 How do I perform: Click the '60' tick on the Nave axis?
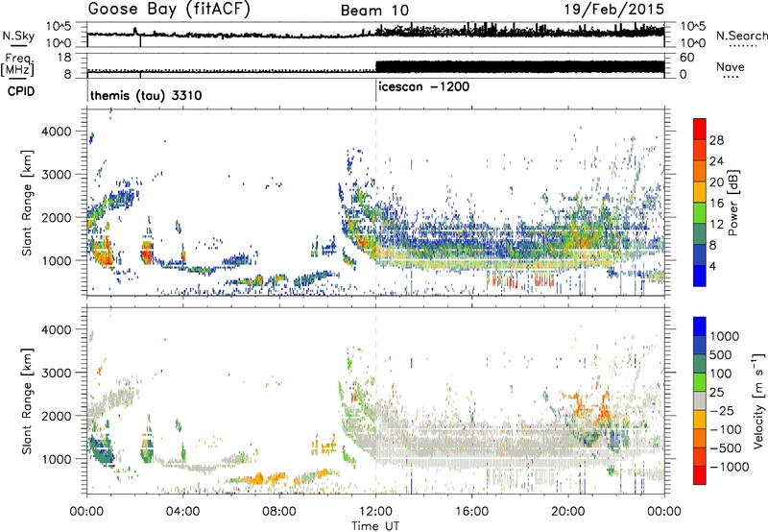686,58
